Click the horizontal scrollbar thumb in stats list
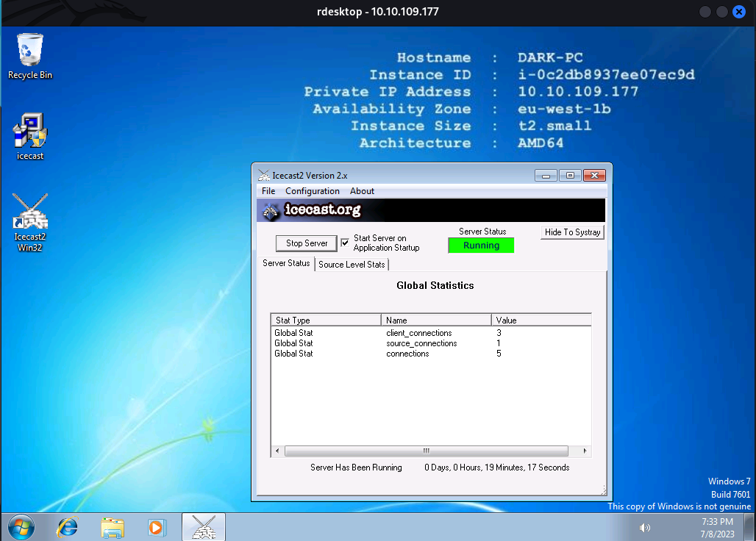Screen dimensions: 756x541 tap(427, 451)
